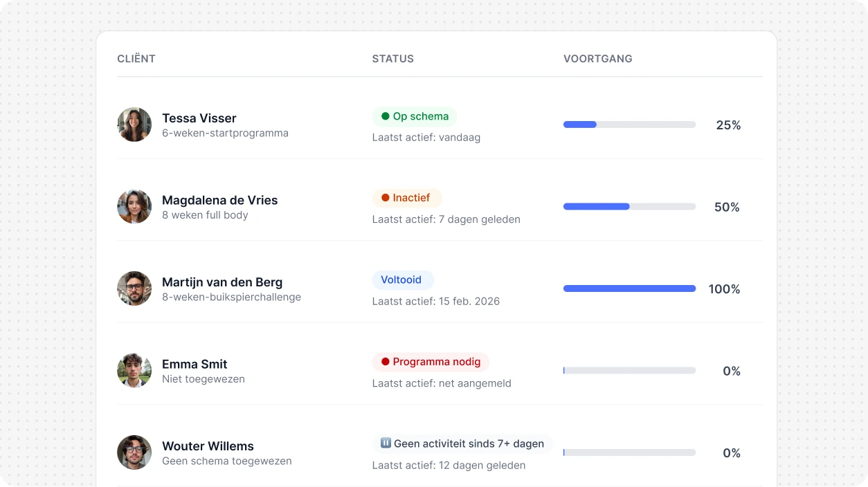The height and width of the screenshot is (487, 868).
Task: Click the 'Programma nodig' status badge
Action: [431, 362]
